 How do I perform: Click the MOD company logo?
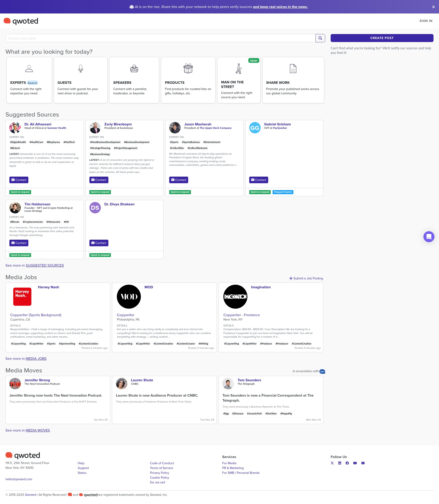[129, 297]
